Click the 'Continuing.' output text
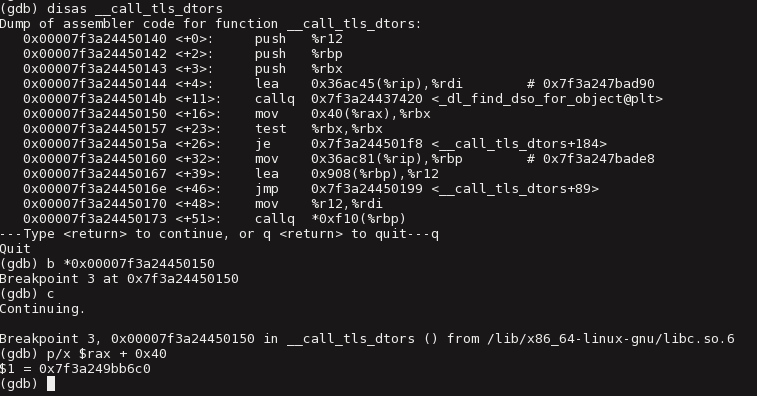 (42, 309)
